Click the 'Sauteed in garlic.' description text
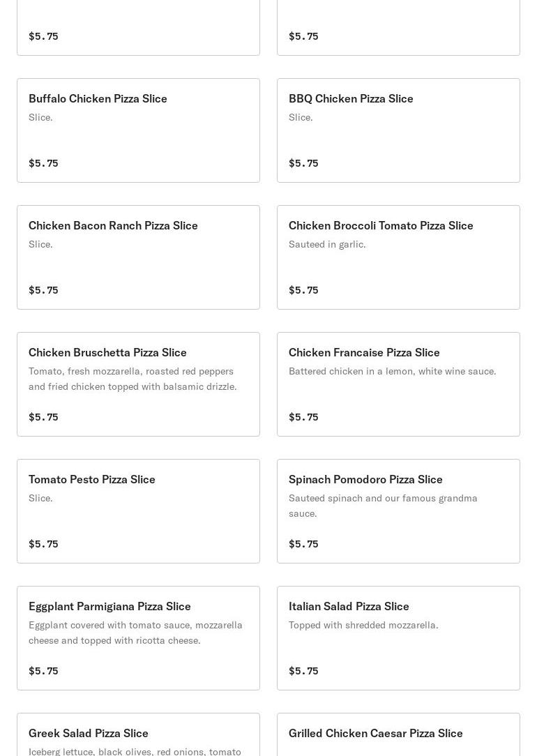This screenshot has height=756, width=537. [327, 244]
